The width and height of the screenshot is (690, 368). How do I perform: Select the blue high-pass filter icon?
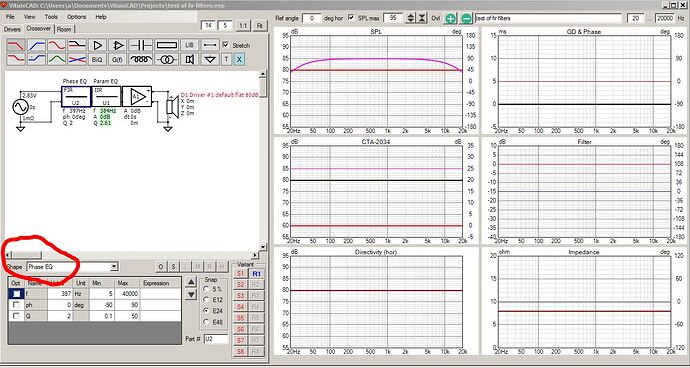[37, 45]
